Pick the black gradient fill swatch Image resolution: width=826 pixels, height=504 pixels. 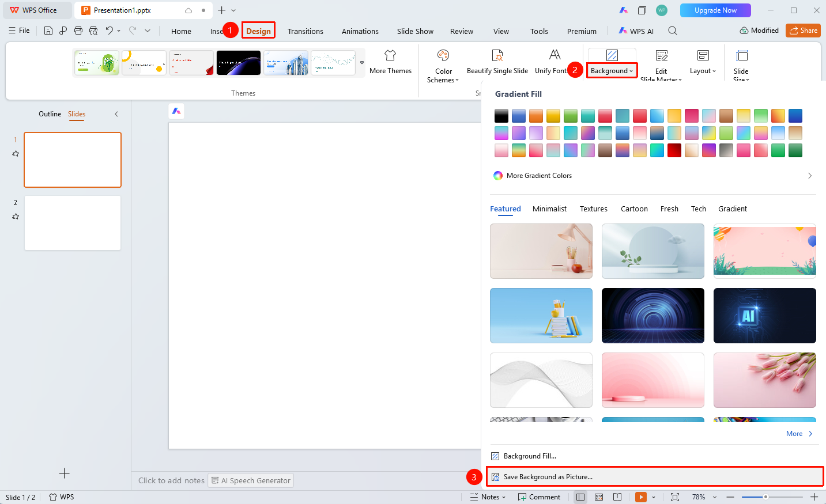(501, 116)
